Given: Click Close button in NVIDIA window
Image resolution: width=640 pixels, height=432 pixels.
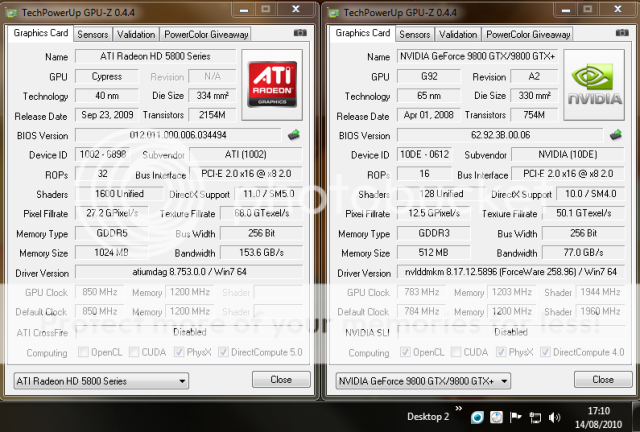Looking at the screenshot, I should pos(603,380).
